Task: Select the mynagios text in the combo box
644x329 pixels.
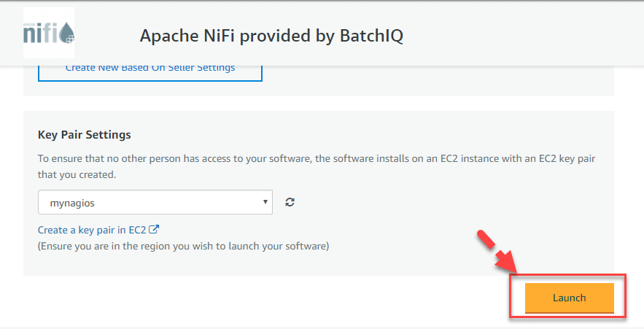Action: coord(74,203)
